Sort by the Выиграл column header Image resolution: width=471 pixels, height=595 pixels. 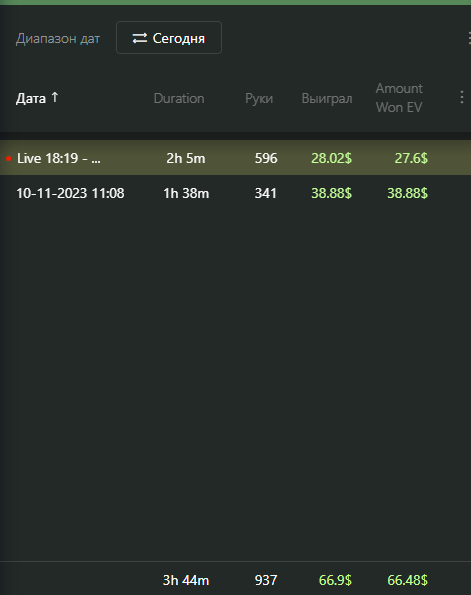tap(327, 98)
